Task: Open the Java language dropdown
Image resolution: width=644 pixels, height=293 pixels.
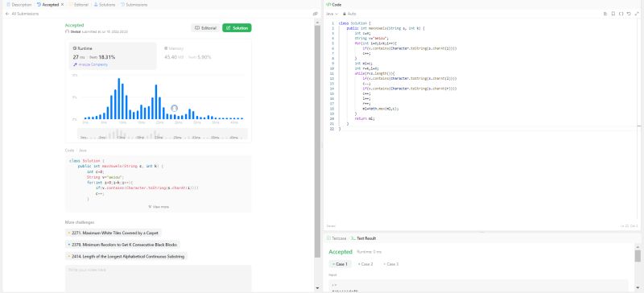Action: click(x=332, y=14)
